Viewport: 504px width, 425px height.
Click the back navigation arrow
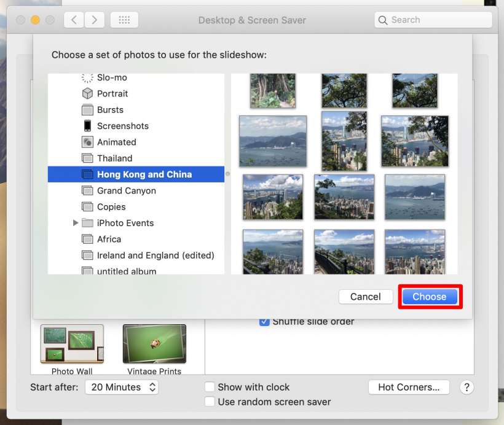click(x=74, y=20)
